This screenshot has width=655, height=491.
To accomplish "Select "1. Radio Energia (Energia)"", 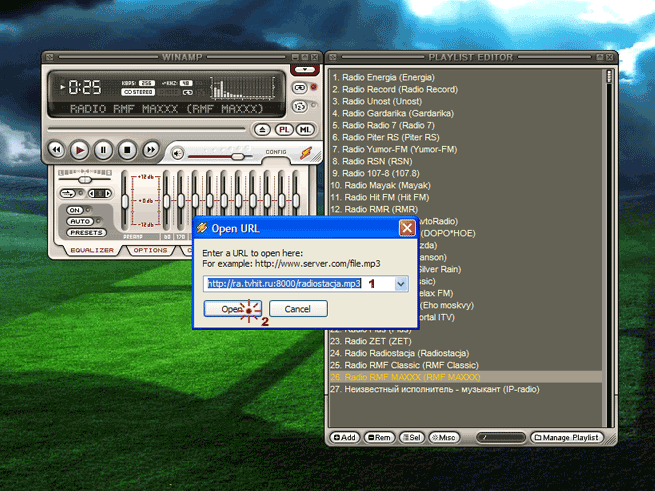I will pyautogui.click(x=466, y=77).
